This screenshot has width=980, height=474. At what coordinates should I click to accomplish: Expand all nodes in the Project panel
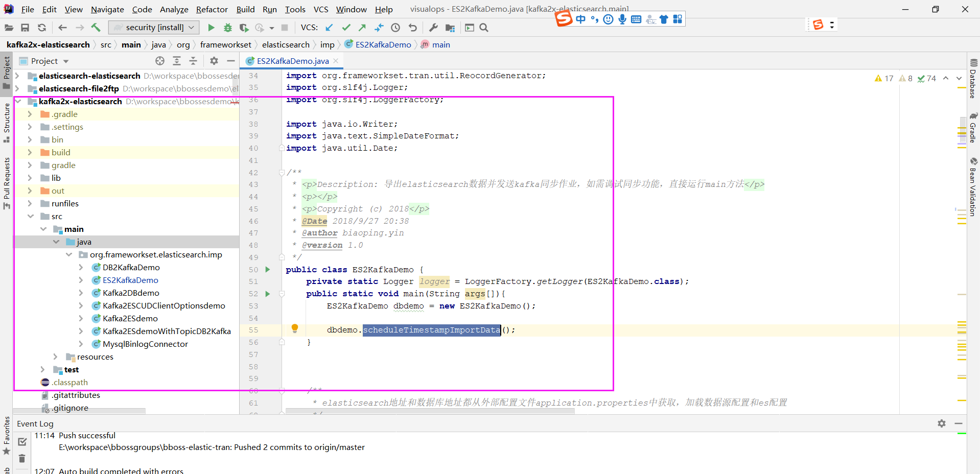[x=177, y=61]
